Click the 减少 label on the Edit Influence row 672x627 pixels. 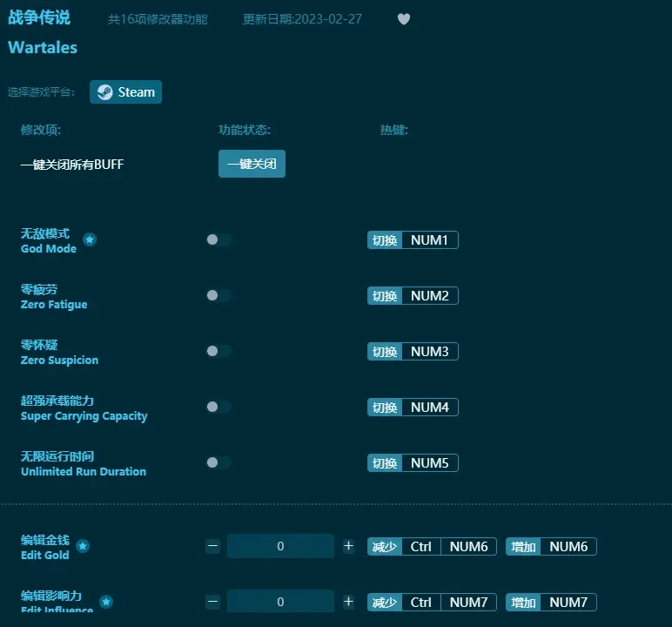[385, 602]
